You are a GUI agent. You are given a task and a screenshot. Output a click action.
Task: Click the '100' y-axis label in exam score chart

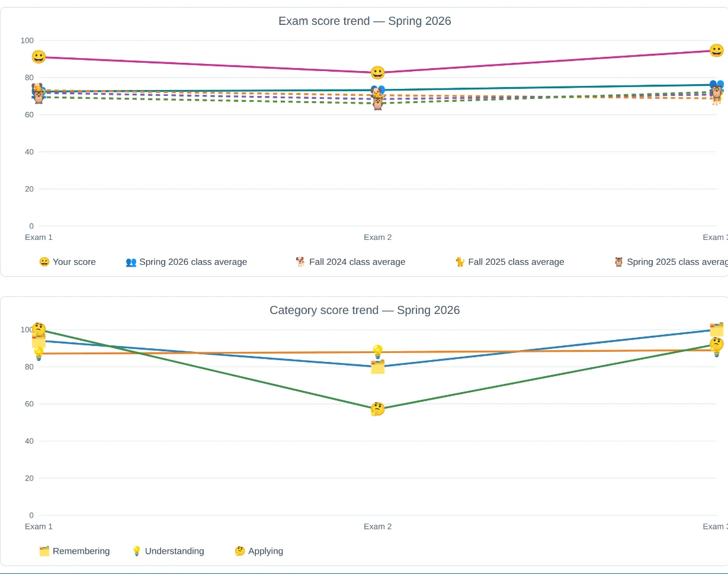tap(27, 40)
